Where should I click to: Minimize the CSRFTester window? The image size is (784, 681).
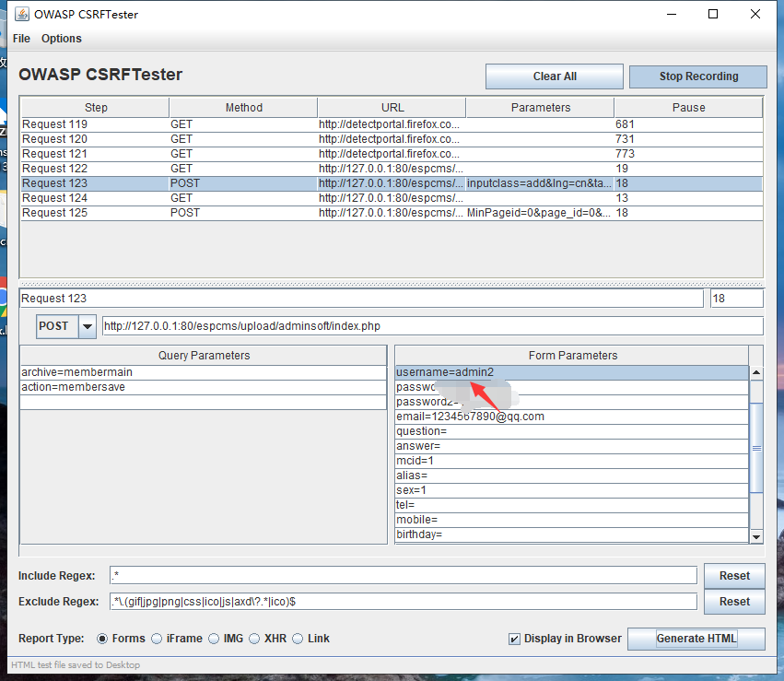click(x=672, y=14)
